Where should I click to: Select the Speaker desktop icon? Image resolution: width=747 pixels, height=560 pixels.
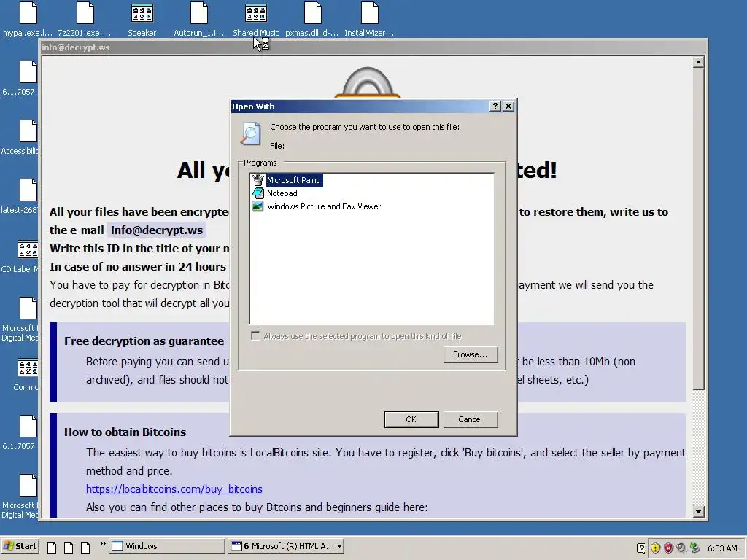(142, 20)
